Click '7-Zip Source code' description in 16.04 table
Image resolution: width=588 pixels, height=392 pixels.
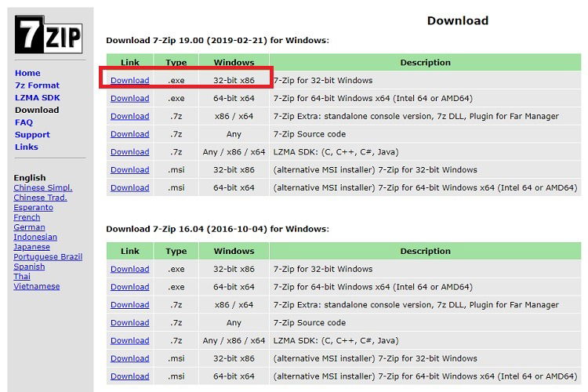point(310,322)
